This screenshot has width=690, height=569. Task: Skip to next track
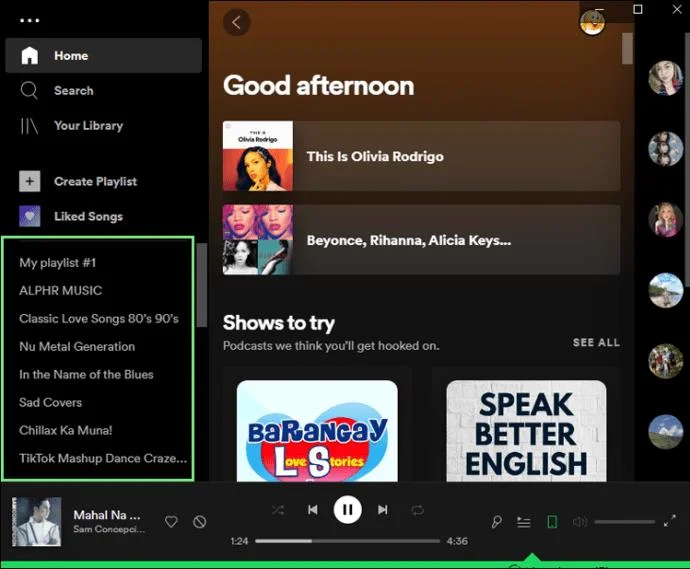383,510
